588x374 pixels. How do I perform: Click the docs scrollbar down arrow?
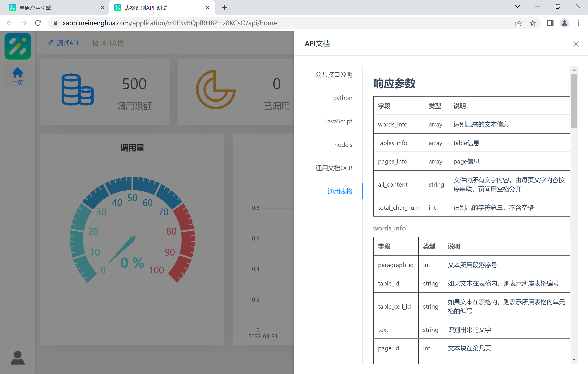tap(574, 360)
